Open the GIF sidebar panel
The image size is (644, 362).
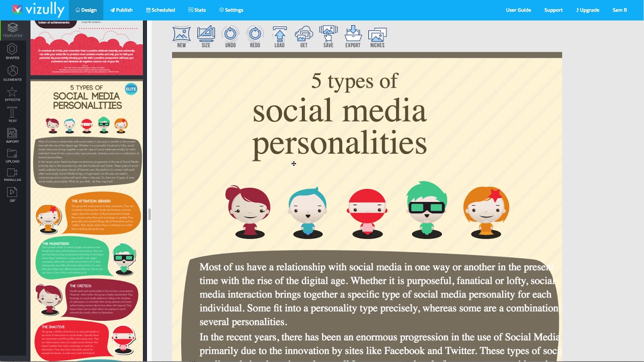click(x=13, y=195)
